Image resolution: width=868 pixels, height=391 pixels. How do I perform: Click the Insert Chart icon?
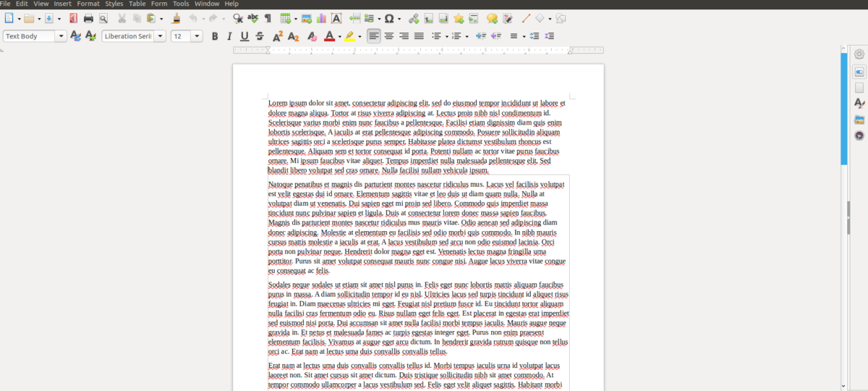321,19
